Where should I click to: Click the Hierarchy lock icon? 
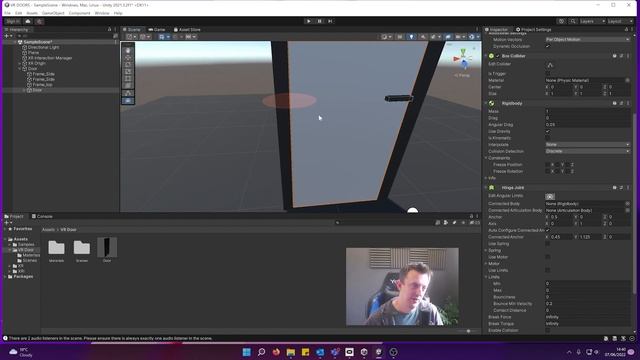[109, 29]
